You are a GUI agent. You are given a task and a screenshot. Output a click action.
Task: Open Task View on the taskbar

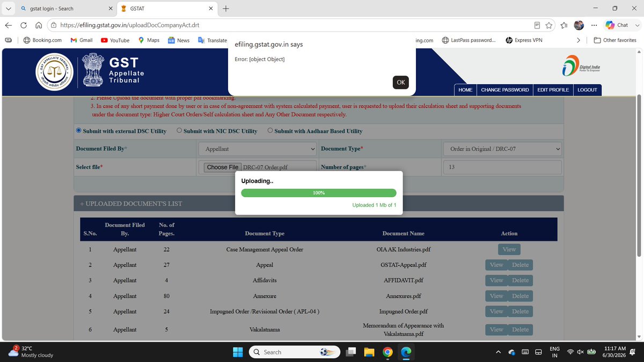(x=351, y=352)
